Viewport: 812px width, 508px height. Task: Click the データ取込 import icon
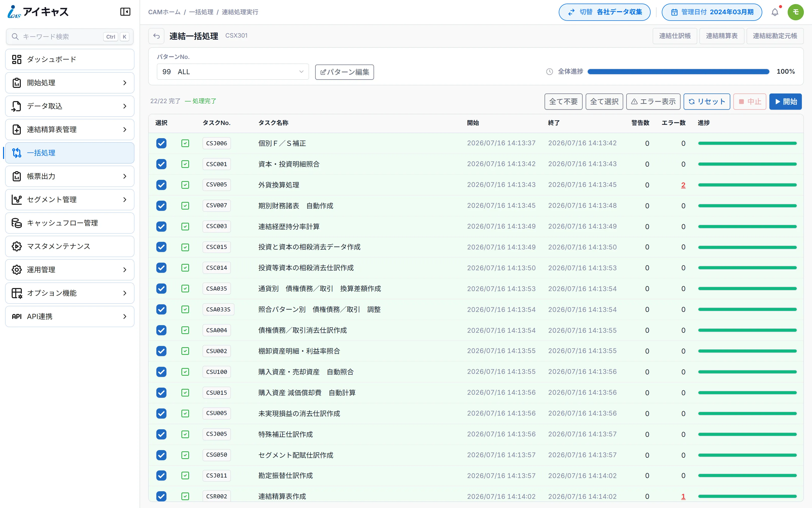(x=17, y=106)
